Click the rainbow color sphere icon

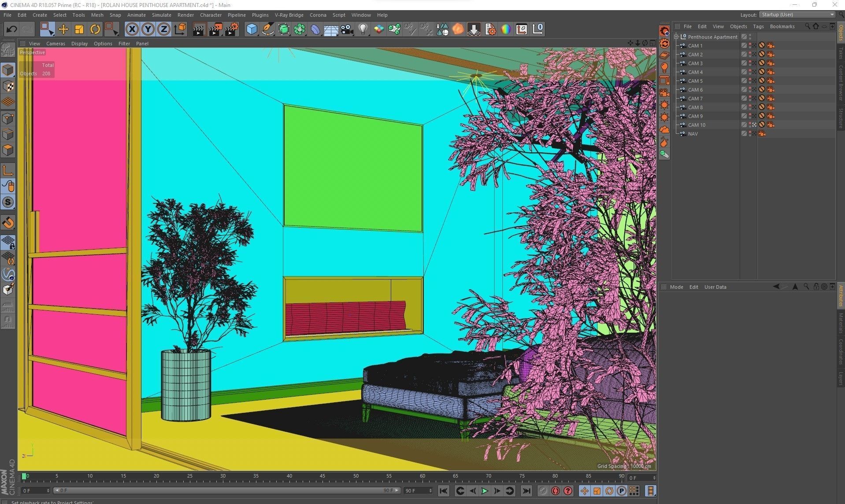tap(506, 29)
